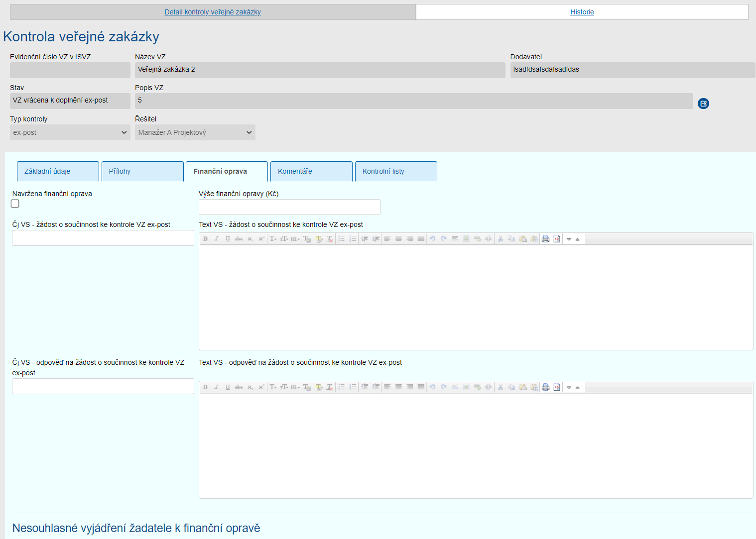756x539 pixels.
Task: Click Italic in the second editor toolbar
Action: click(217, 387)
